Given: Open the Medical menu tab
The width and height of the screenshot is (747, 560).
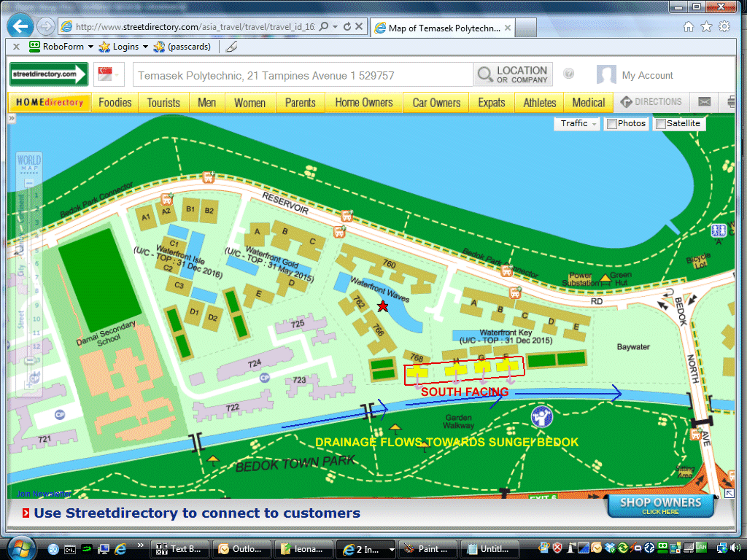Looking at the screenshot, I should coord(589,102).
